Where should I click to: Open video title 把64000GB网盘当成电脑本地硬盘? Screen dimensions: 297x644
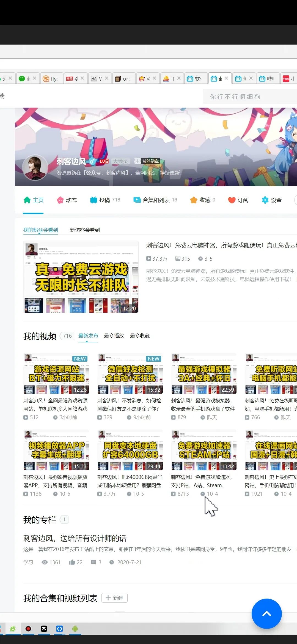point(130,481)
